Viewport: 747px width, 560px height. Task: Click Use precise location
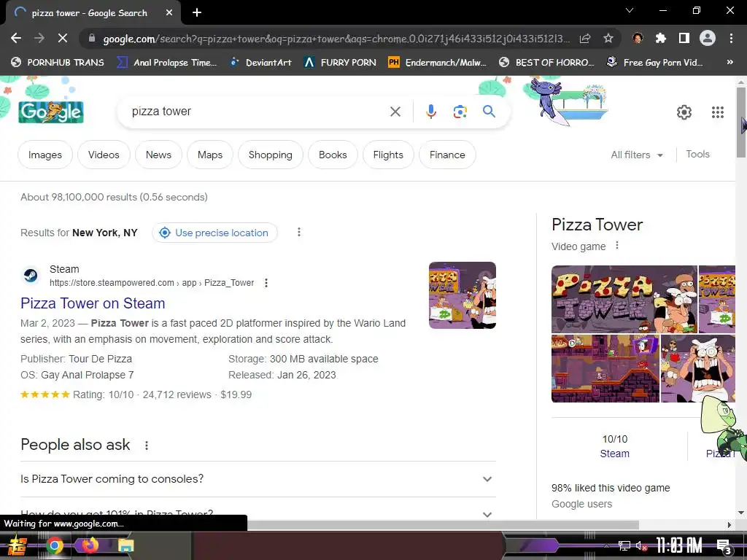214,233
